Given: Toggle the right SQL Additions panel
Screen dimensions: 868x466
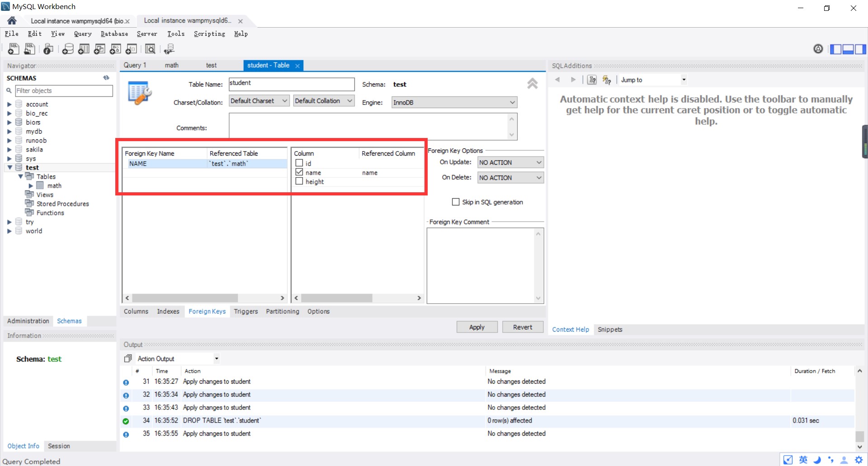Looking at the screenshot, I should 860,49.
